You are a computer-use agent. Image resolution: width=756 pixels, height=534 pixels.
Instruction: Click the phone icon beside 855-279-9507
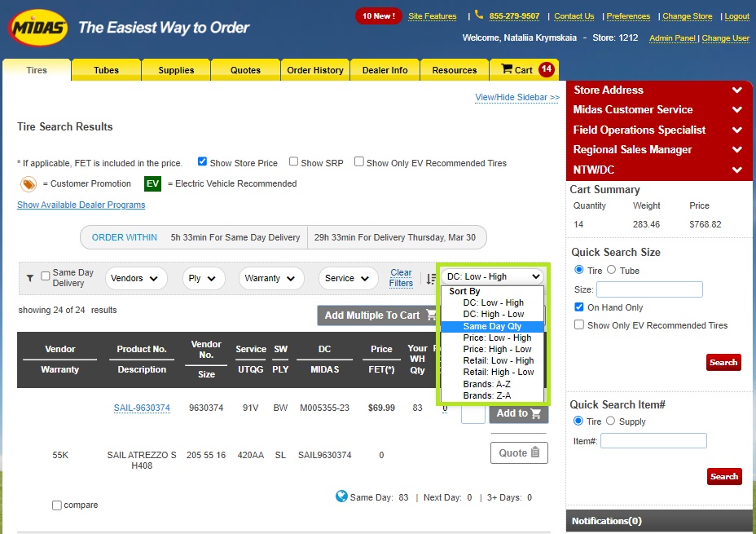[x=479, y=15]
